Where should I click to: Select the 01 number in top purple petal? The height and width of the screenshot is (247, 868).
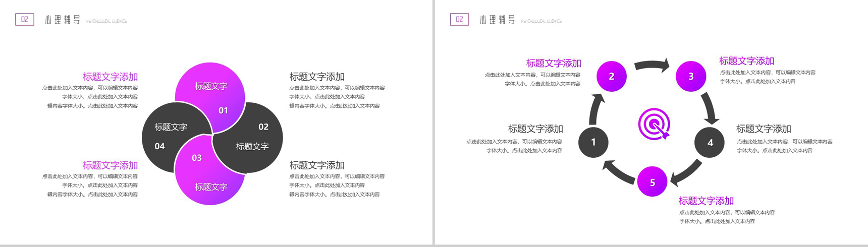(223, 110)
